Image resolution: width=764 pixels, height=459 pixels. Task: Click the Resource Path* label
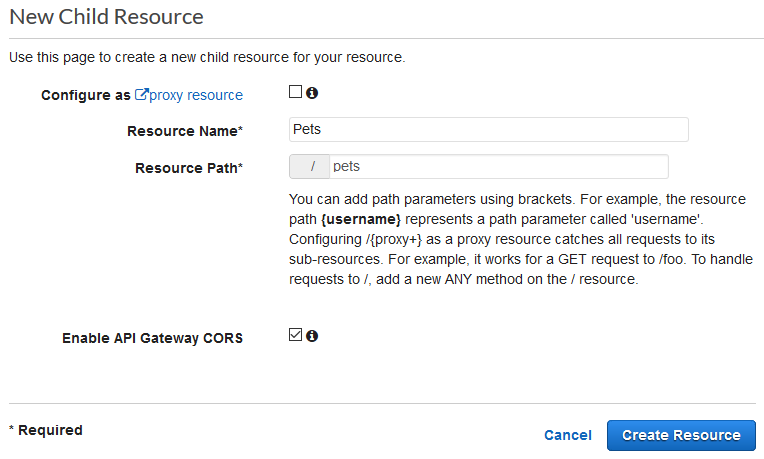pyautogui.click(x=189, y=168)
